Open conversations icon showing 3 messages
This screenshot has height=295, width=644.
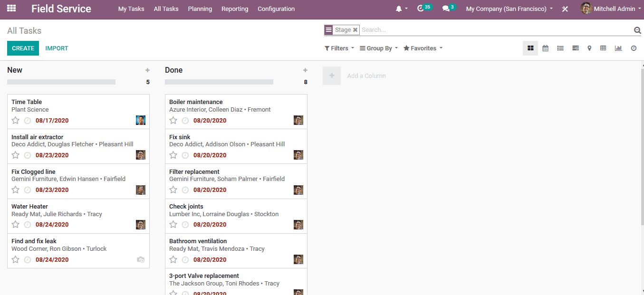click(x=449, y=9)
